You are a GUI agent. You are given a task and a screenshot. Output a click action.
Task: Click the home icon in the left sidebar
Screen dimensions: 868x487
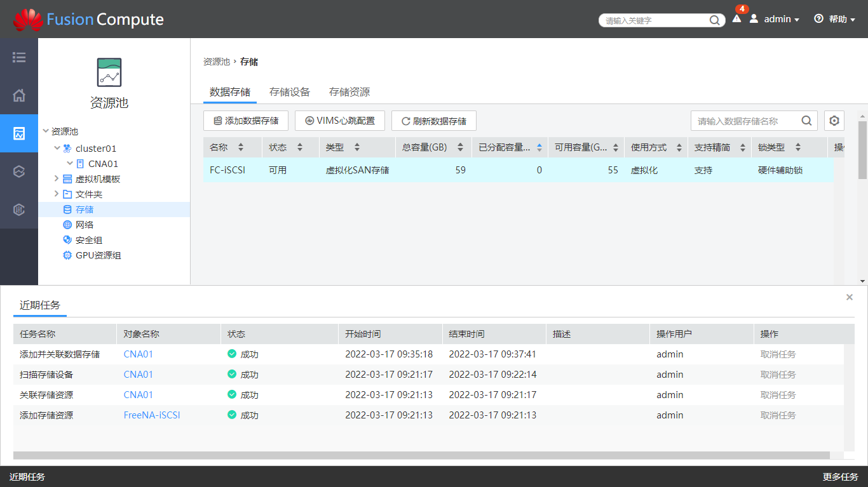click(x=19, y=95)
